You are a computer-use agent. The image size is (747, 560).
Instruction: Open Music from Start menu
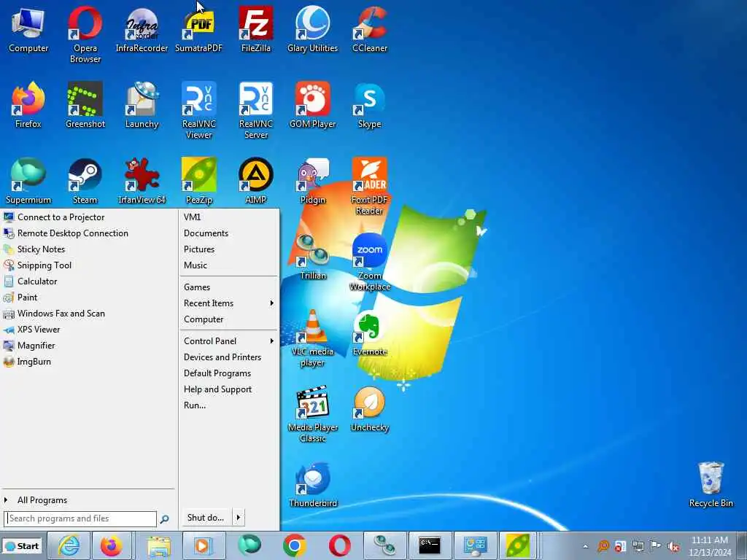point(196,265)
